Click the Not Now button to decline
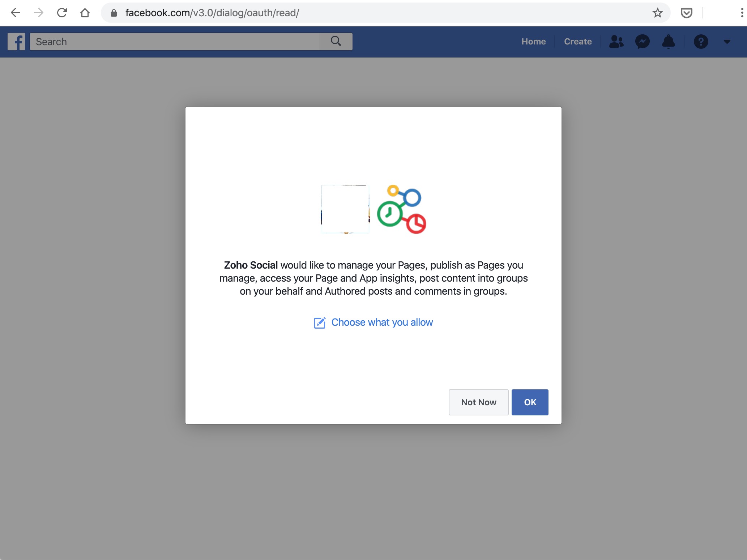This screenshot has width=747, height=560. coord(479,402)
